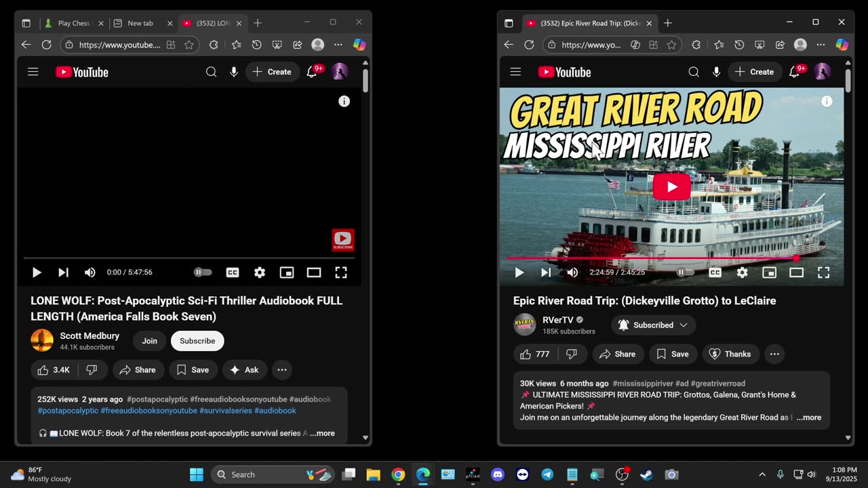Favorite this page with star in left window
The width and height of the screenshot is (868, 488).
pos(189,45)
